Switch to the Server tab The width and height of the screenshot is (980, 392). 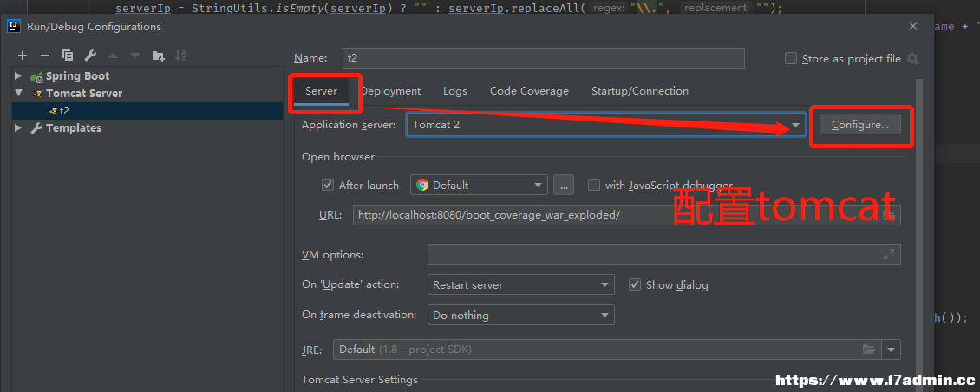tap(321, 91)
